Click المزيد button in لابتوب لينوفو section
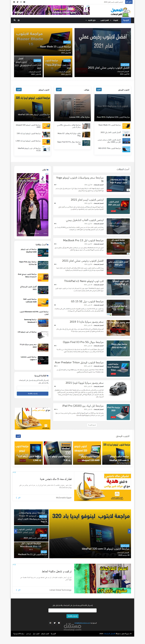Image resolution: width=145 pixels, height=644 pixels. [x=19, y=90]
